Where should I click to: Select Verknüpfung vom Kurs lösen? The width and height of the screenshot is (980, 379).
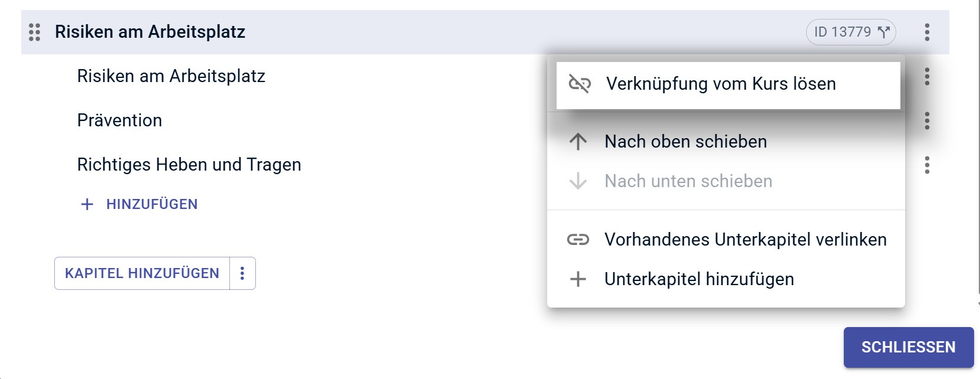tap(721, 84)
